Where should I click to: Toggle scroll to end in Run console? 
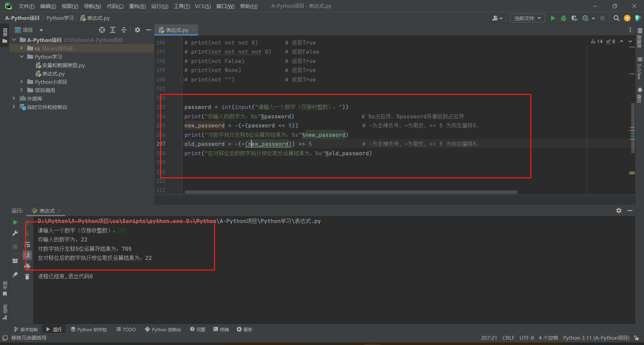[27, 255]
